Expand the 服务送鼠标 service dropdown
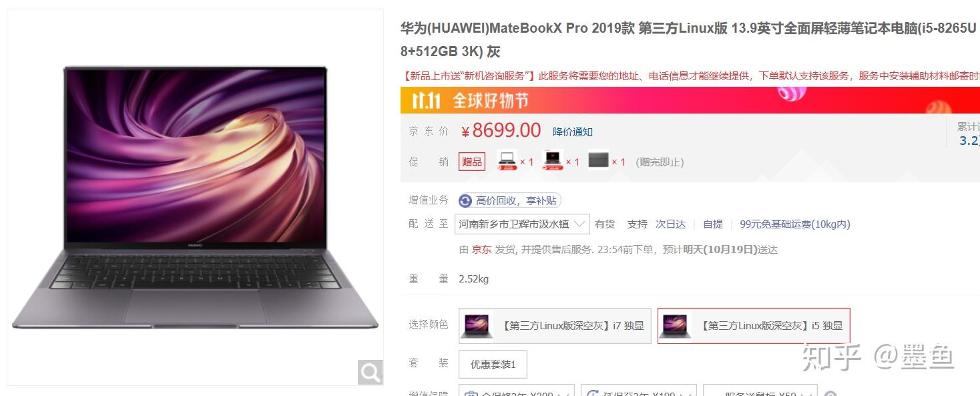Image resolution: width=980 pixels, height=396 pixels. point(760,393)
